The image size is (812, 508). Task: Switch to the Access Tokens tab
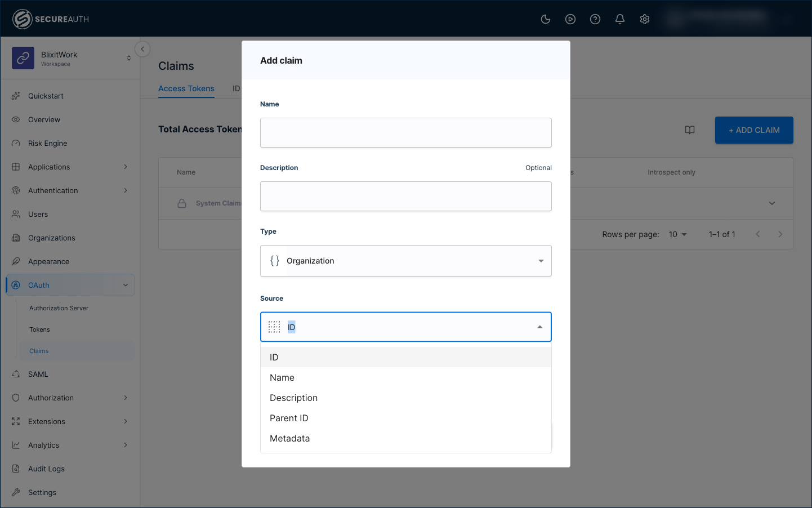pos(186,88)
